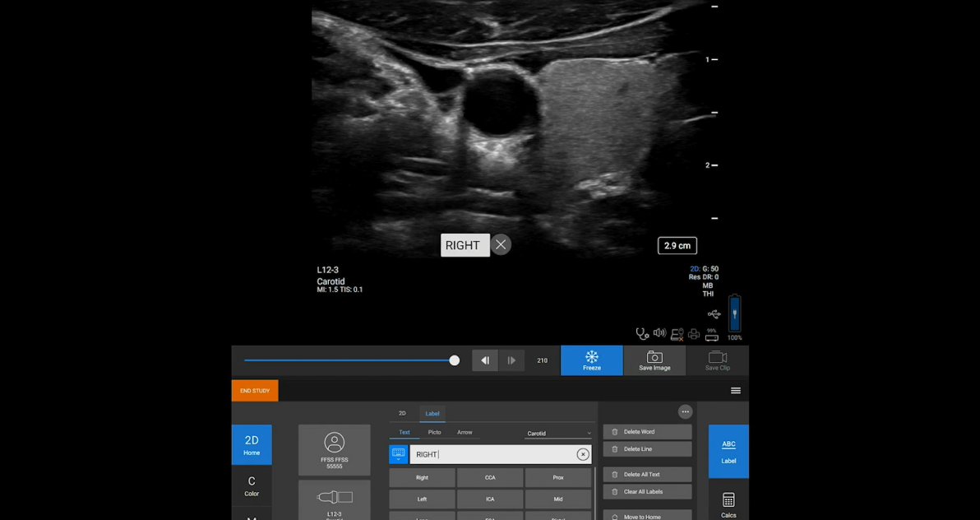Open the hamburger menu
Screen dimensions: 980x520
click(x=735, y=391)
